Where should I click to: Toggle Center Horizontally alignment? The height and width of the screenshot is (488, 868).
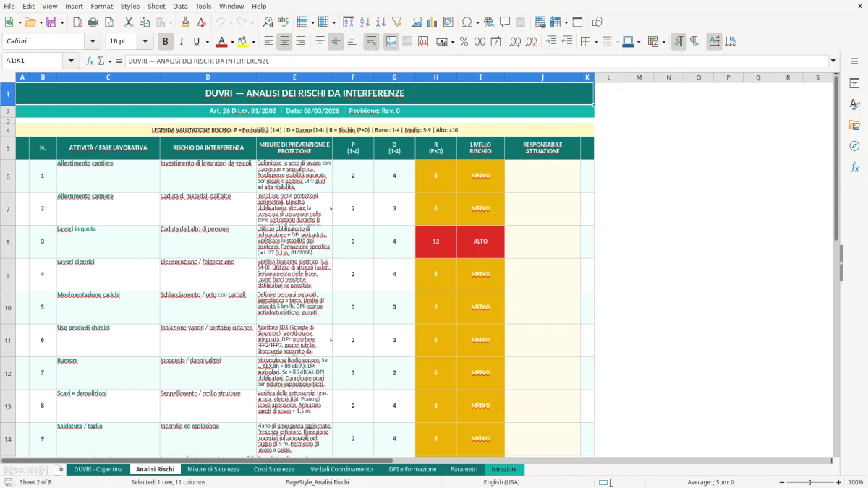point(284,42)
